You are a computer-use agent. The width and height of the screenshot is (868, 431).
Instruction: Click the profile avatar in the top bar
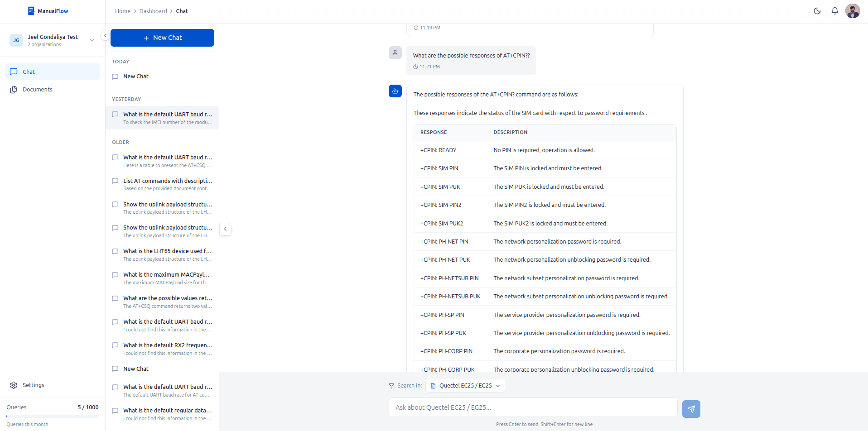(x=852, y=10)
